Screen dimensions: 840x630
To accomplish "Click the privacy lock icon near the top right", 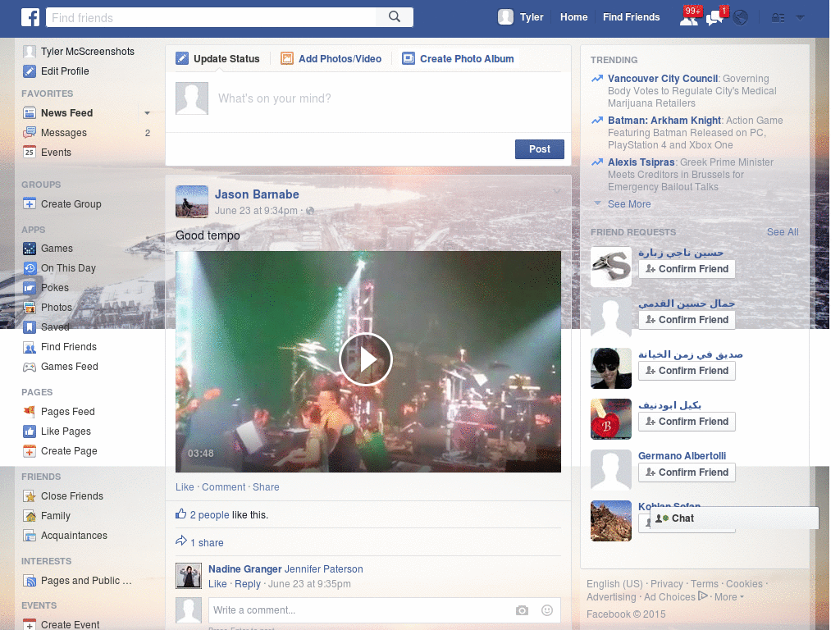I will pyautogui.click(x=778, y=16).
